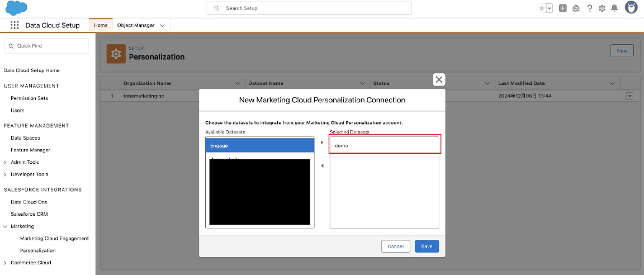Open the App Launcher grid icon
The height and width of the screenshot is (275, 644).
[15, 25]
